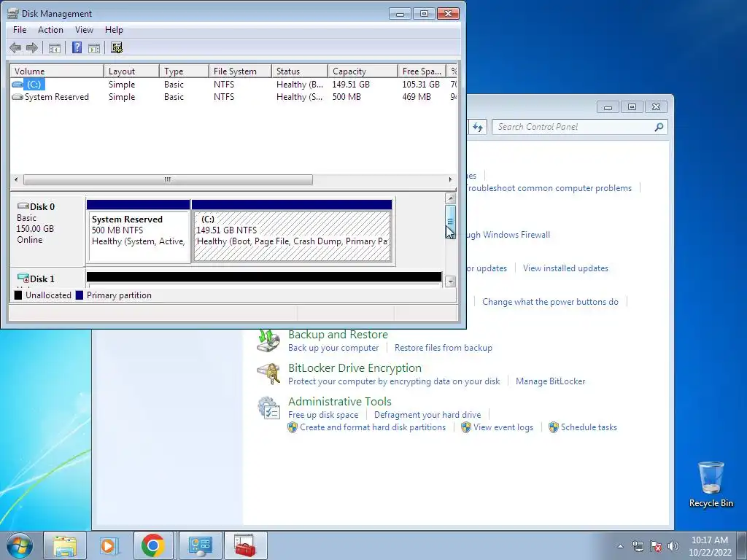Open the Action menu
747x560 pixels.
pos(50,29)
